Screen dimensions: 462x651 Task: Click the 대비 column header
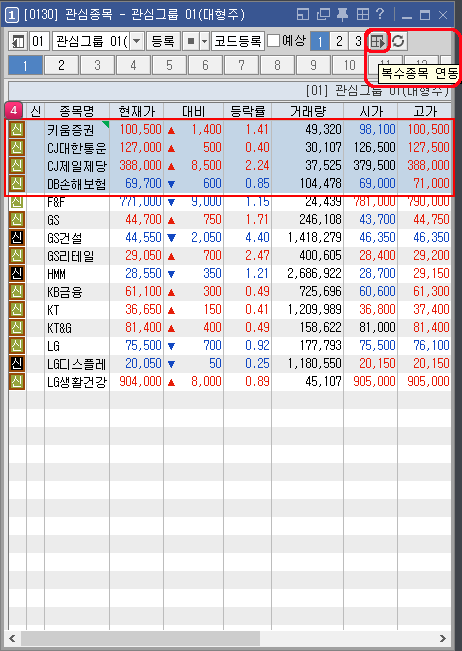(193, 111)
